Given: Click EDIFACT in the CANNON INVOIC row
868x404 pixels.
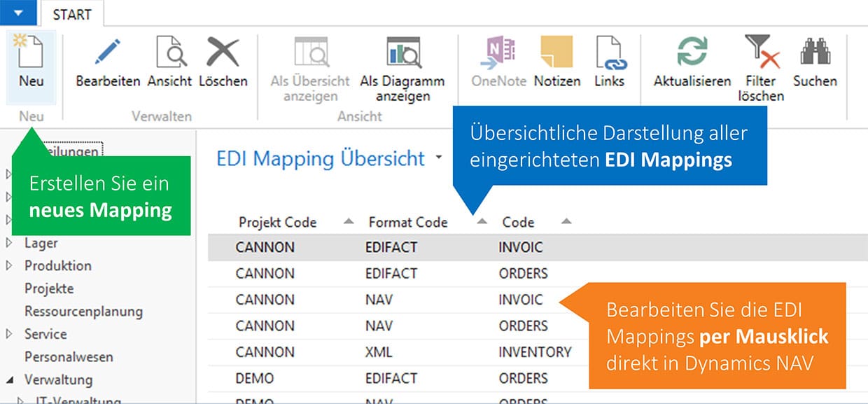Looking at the screenshot, I should (391, 247).
